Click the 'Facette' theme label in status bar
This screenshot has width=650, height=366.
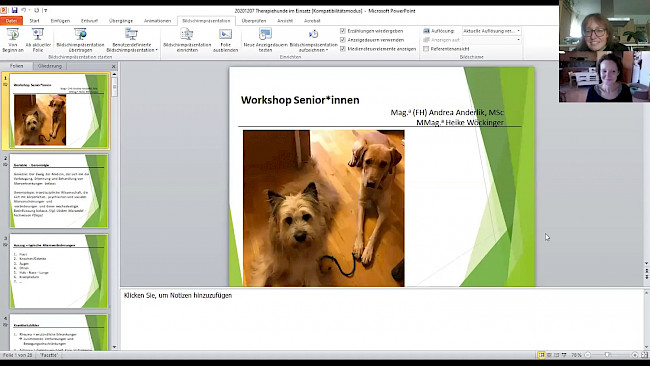pos(49,355)
